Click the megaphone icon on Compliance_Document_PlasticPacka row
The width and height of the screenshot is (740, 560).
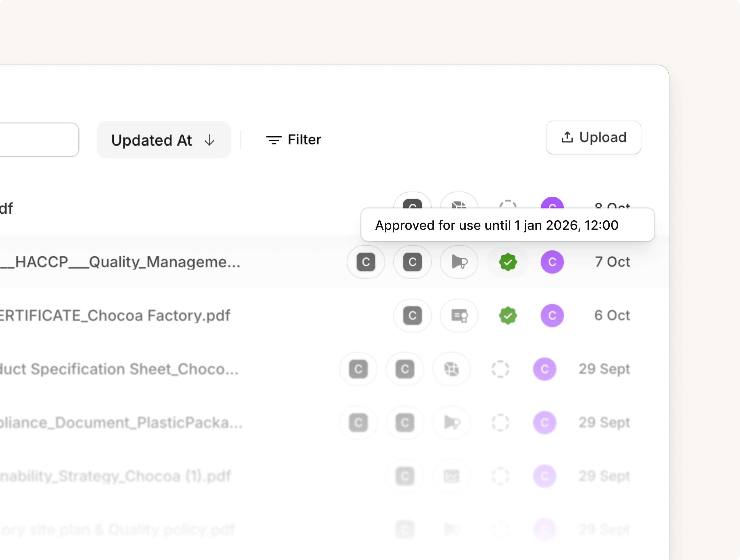click(452, 422)
